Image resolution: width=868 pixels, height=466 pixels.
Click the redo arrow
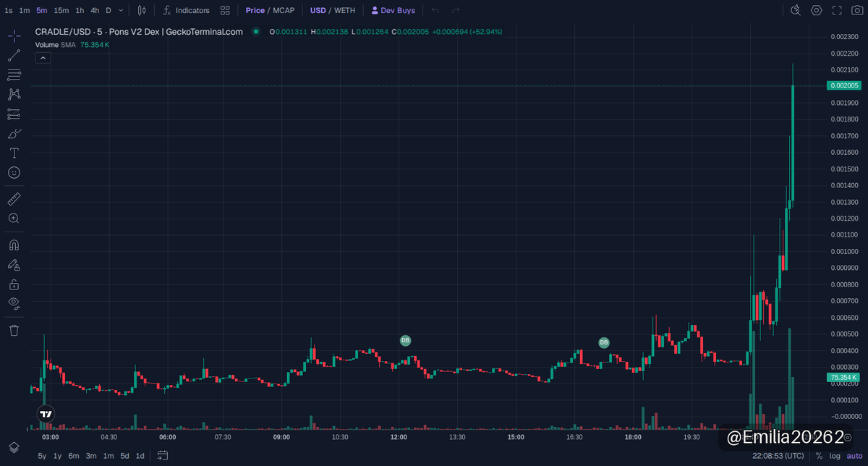pyautogui.click(x=456, y=11)
